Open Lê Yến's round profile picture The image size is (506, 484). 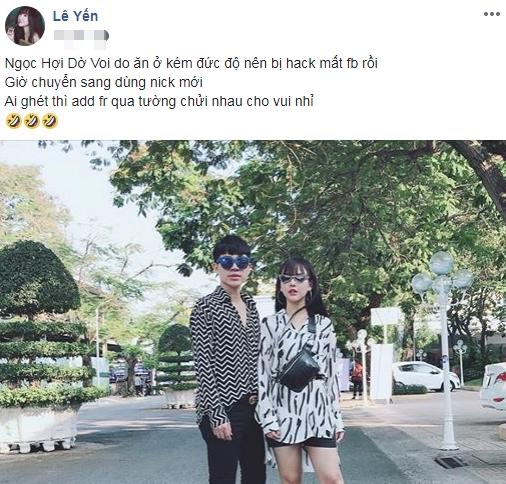pos(25,26)
